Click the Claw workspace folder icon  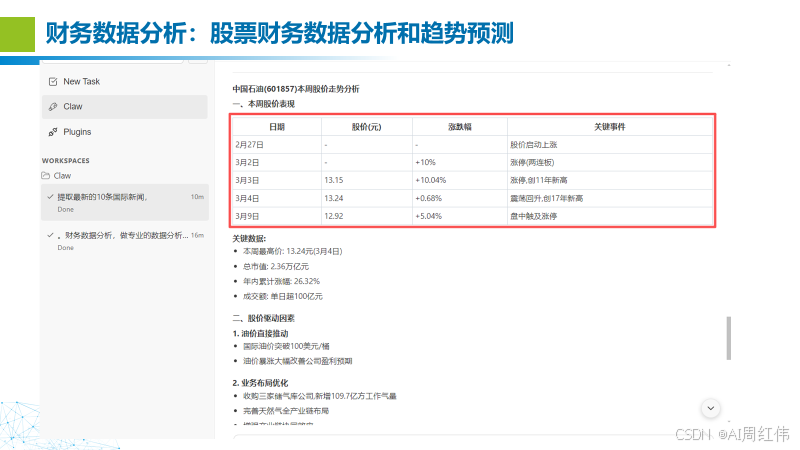pos(46,176)
